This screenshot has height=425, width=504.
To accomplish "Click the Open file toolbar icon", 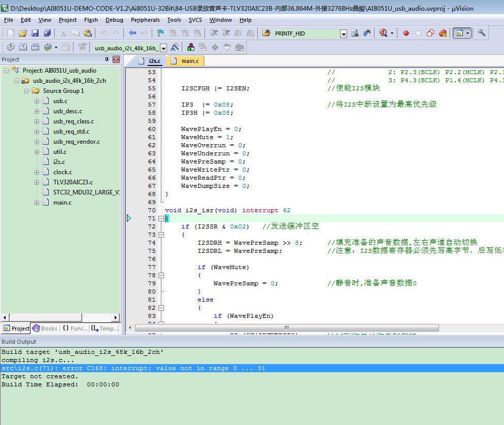I will pos(22,33).
